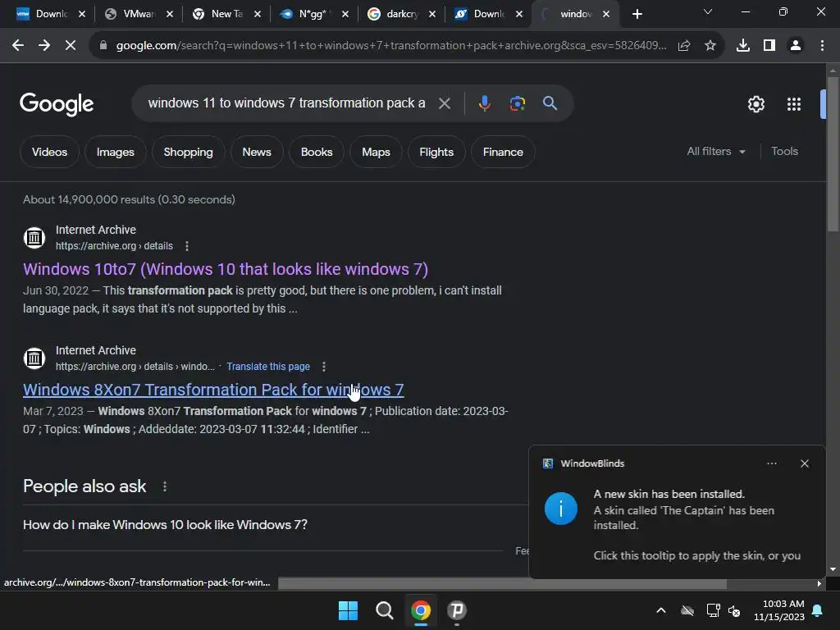Click the share icon in address bar

click(684, 46)
